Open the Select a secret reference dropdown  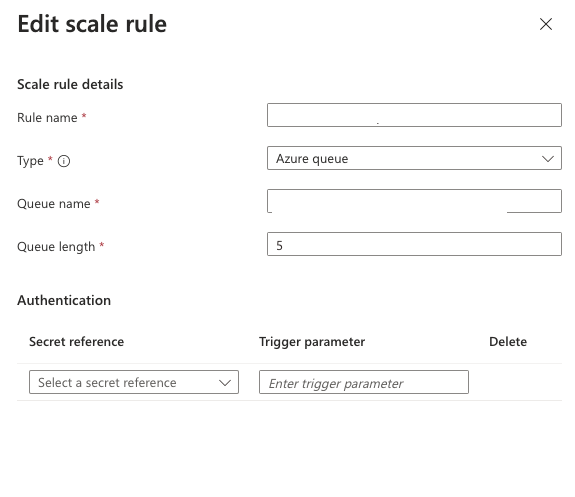[x=134, y=382]
